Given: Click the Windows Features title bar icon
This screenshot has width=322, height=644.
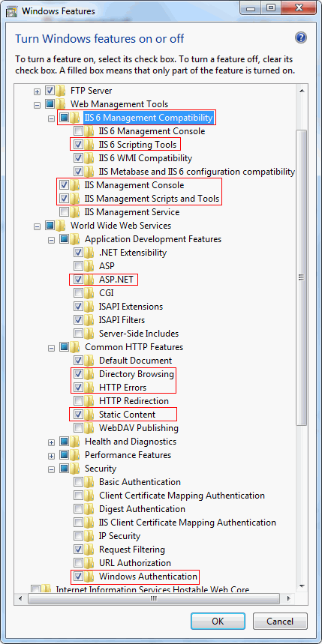Looking at the screenshot, I should click(x=12, y=10).
